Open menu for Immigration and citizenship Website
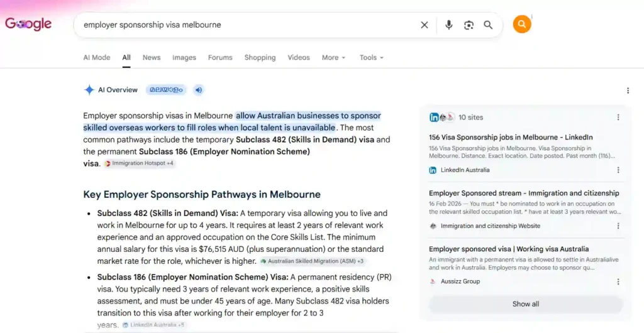 tap(618, 226)
